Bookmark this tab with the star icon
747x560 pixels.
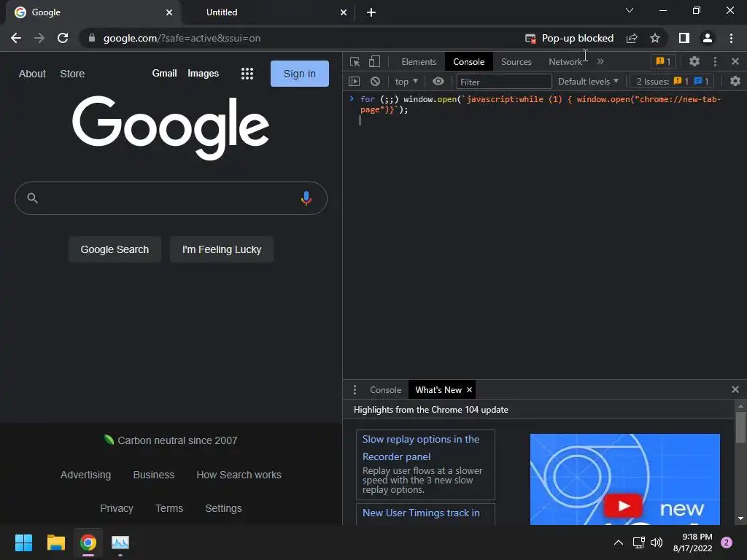655,38
